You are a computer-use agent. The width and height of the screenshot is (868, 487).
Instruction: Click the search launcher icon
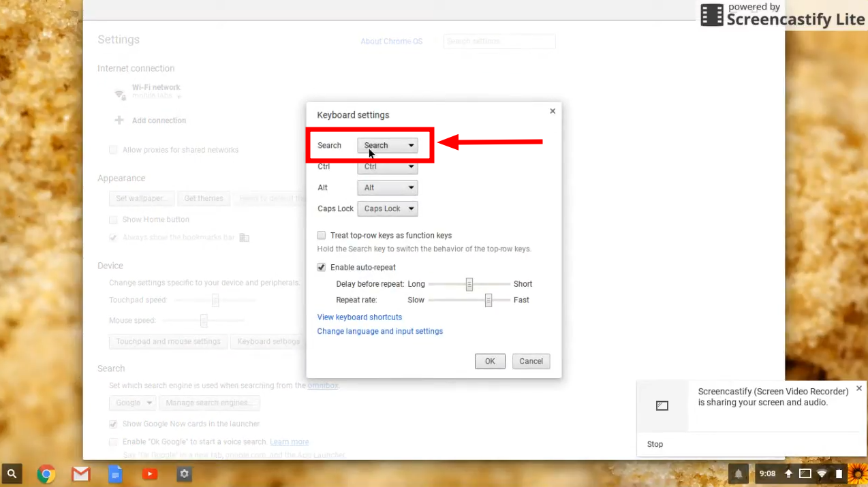12,473
